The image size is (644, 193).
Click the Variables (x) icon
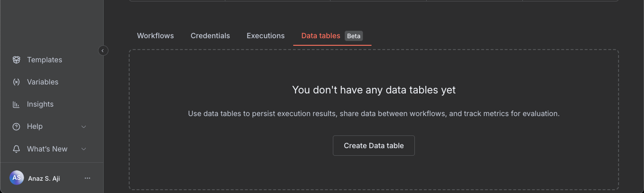click(17, 82)
